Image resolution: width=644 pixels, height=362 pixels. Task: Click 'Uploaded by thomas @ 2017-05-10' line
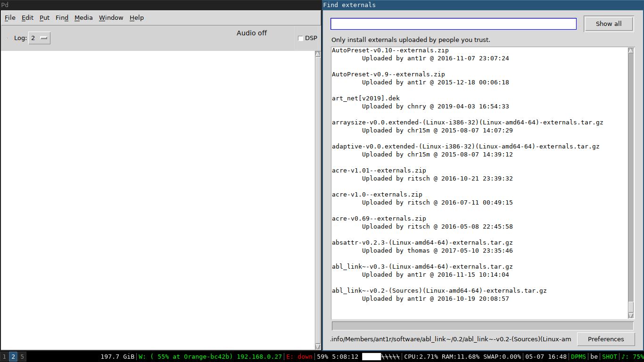(438, 251)
